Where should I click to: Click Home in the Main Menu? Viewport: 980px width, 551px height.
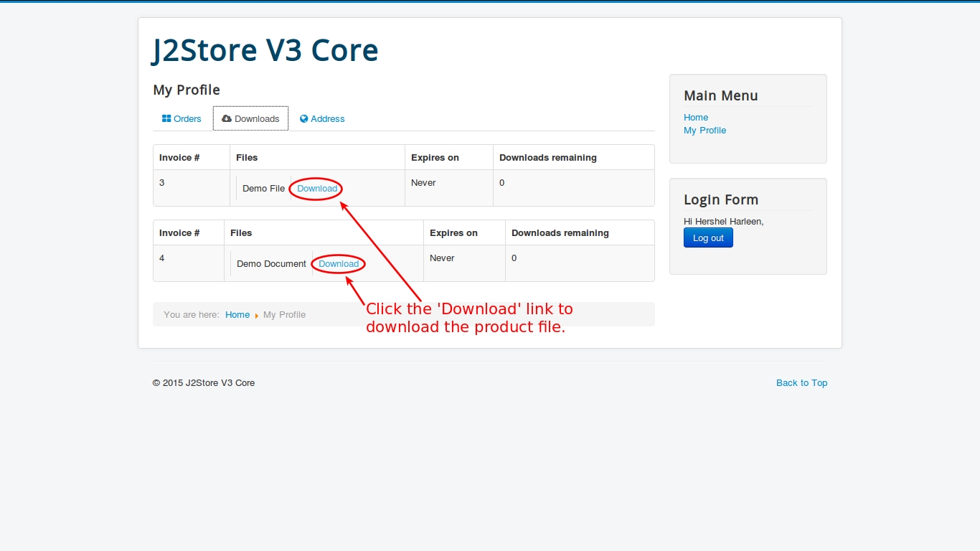click(x=696, y=118)
